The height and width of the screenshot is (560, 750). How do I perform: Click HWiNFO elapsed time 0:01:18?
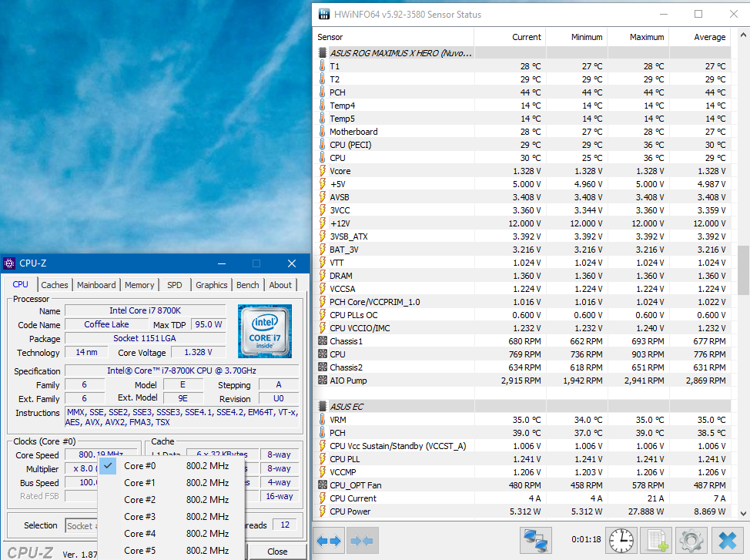586,539
